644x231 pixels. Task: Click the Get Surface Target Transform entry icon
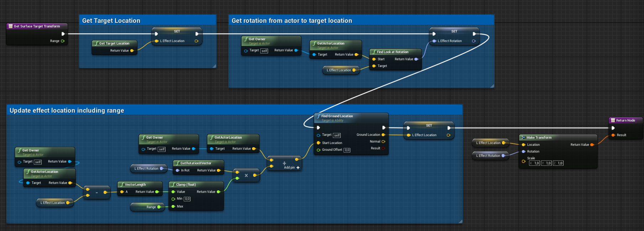[x=11, y=26]
